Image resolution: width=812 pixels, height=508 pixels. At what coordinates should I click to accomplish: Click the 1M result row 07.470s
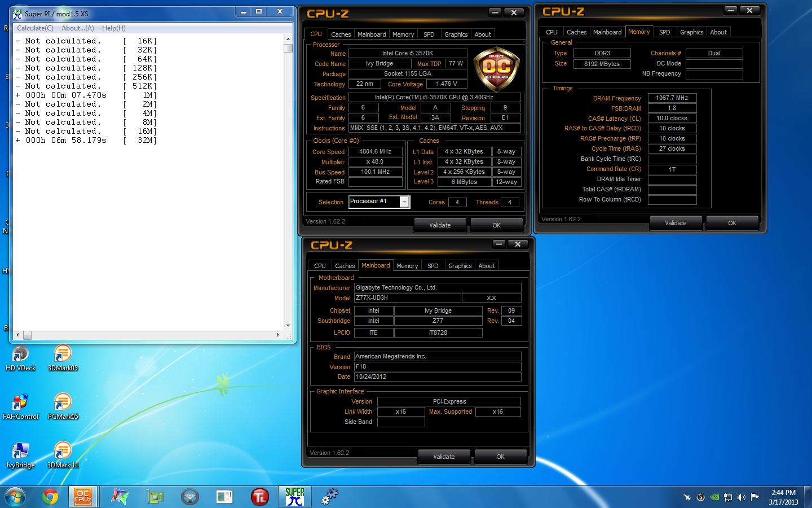[86, 95]
